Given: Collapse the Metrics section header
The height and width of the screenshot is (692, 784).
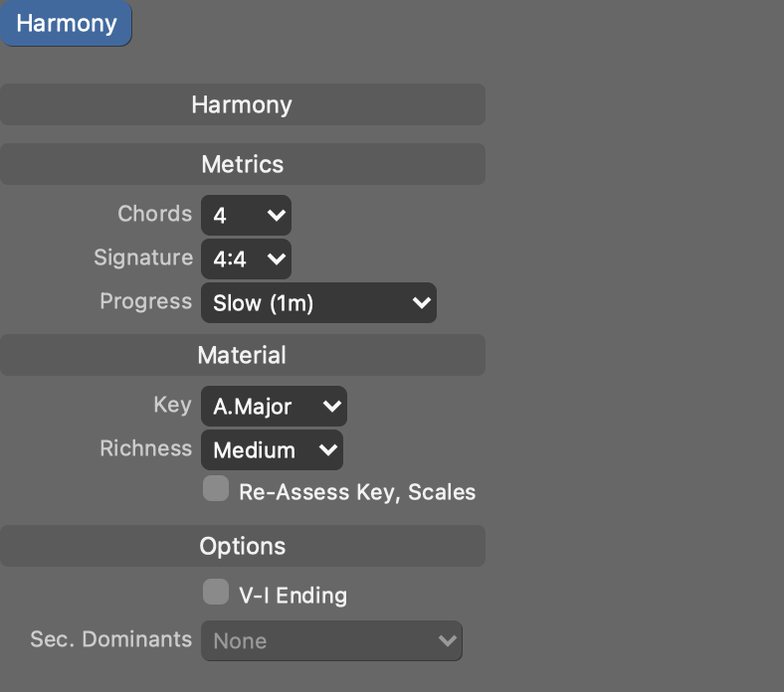Looking at the screenshot, I should (242, 164).
